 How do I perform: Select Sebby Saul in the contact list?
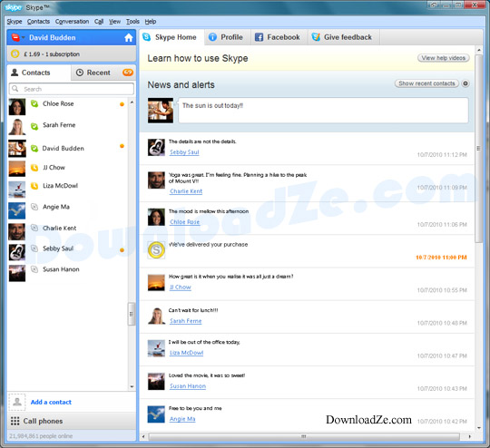click(x=67, y=251)
